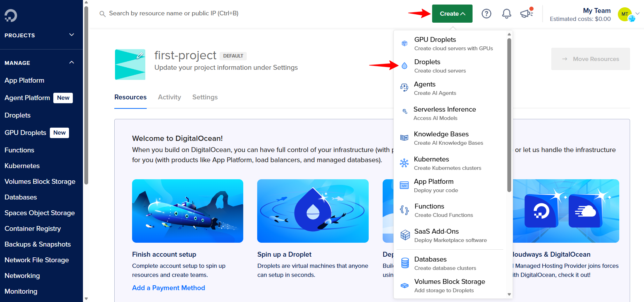Click the first-project edit pencil icon
Image resolution: width=644 pixels, height=302 pixels.
pos(140,55)
